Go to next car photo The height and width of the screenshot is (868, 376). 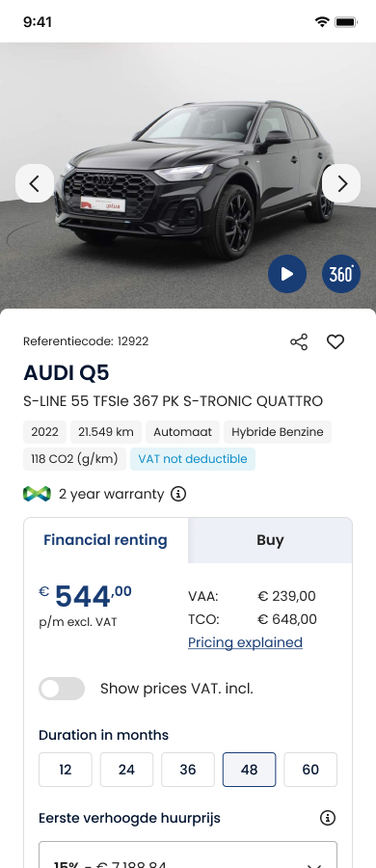pyautogui.click(x=341, y=183)
